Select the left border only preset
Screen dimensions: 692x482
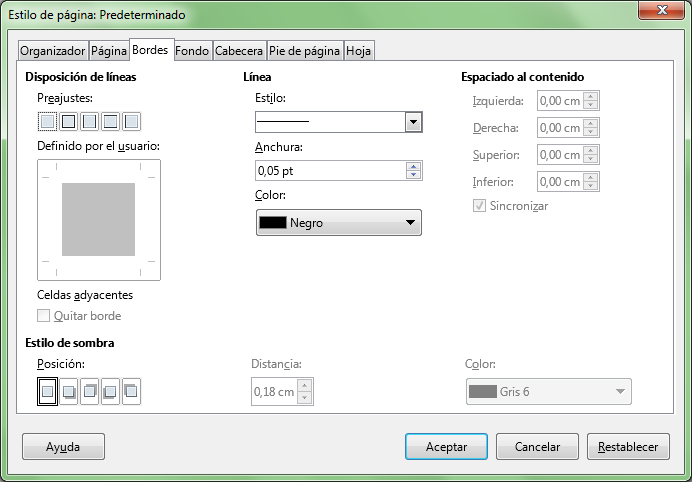tap(131, 122)
